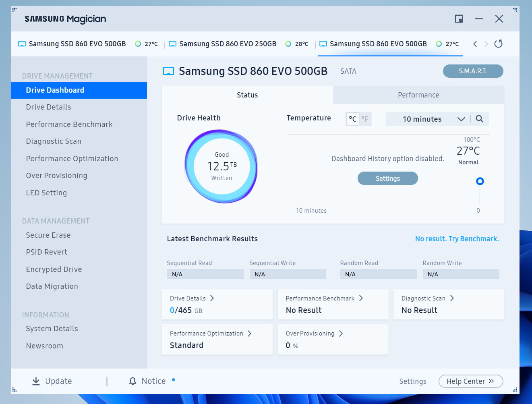Screen dimensions: 532x404
Task: Switch window to compact mode icon
Action: pyautogui.click(x=459, y=19)
